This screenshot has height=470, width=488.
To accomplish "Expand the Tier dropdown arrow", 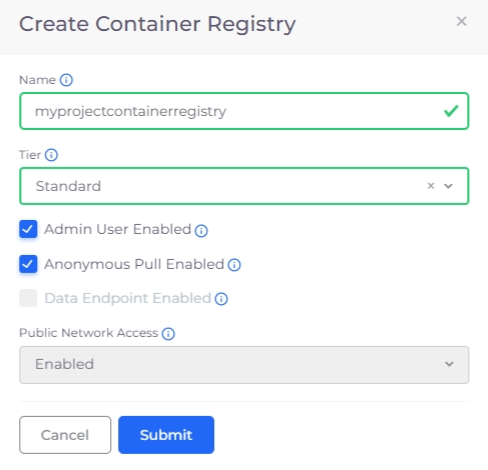I will click(449, 186).
